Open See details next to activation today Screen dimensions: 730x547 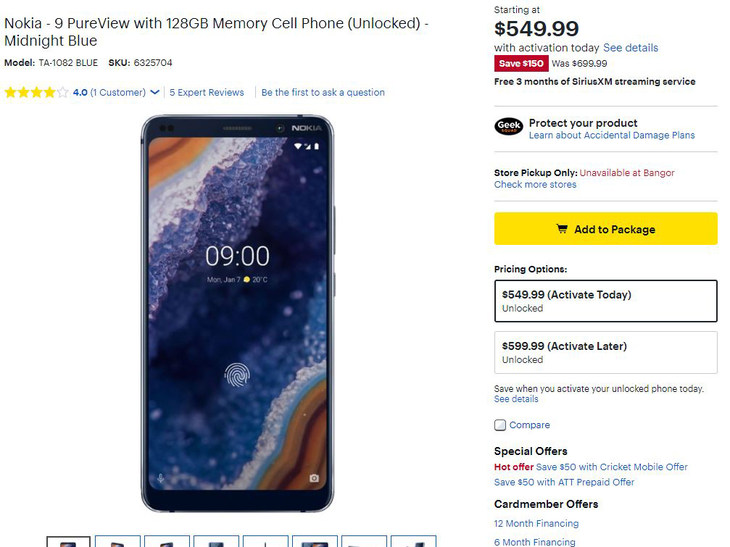[630, 47]
